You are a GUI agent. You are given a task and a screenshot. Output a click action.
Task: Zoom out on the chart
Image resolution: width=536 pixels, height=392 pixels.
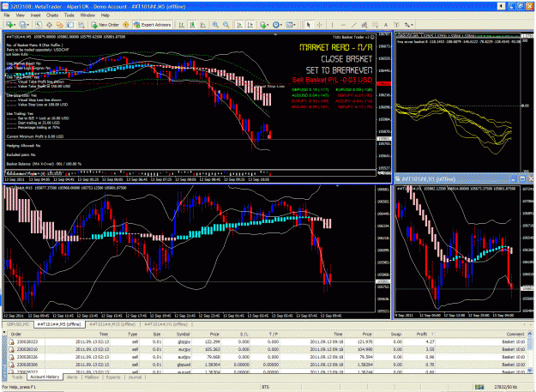(226, 25)
